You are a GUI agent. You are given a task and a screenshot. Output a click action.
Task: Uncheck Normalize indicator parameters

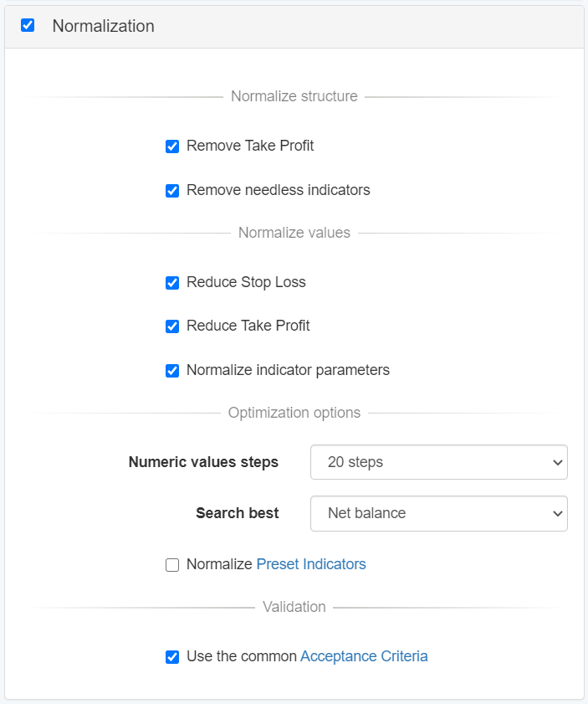click(172, 371)
